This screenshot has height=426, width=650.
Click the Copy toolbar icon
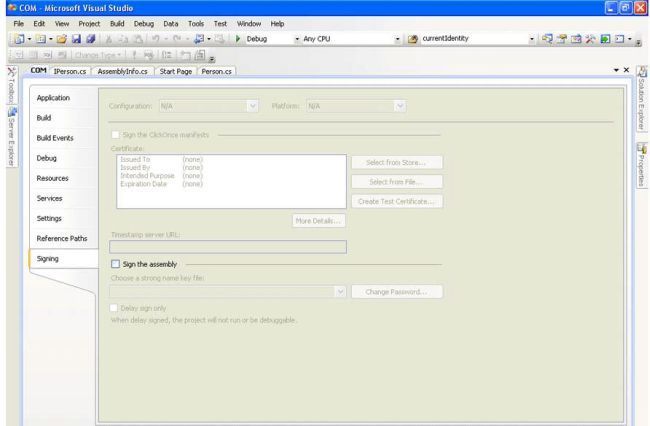(124, 39)
